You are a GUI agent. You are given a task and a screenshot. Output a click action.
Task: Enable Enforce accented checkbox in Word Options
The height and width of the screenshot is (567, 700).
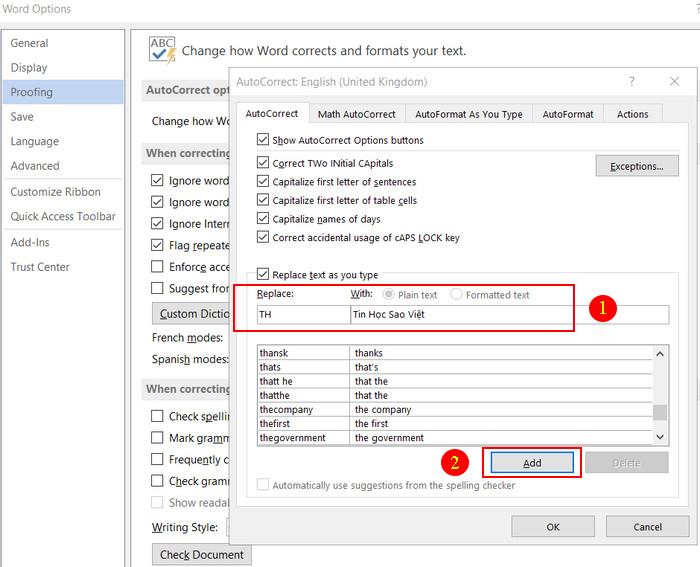tap(157, 267)
